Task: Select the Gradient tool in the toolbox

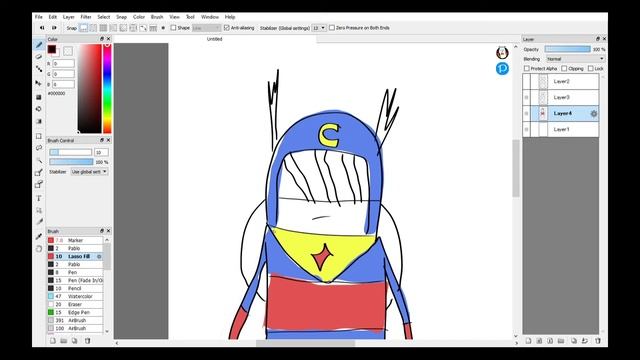Action: [39, 121]
